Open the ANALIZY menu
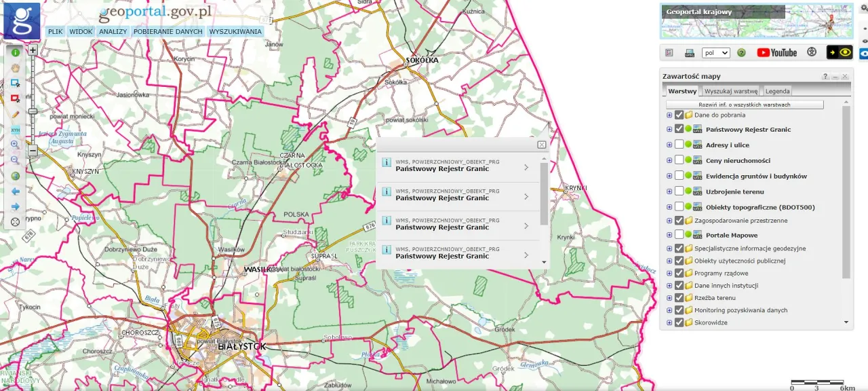 click(113, 31)
